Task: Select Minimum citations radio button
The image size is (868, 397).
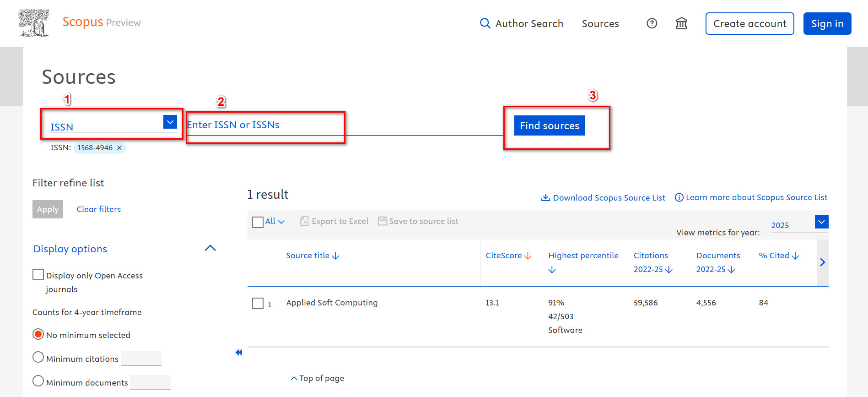Action: point(38,357)
